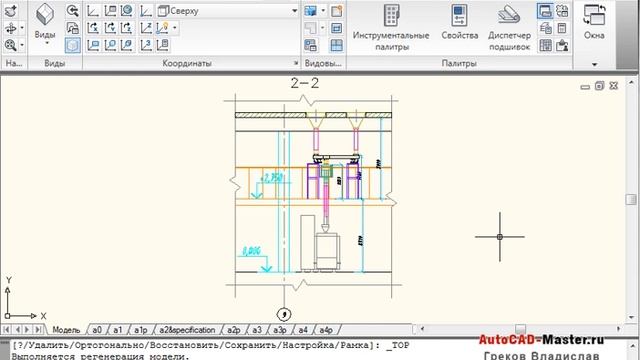Create a new viewport icon

(x=336, y=11)
